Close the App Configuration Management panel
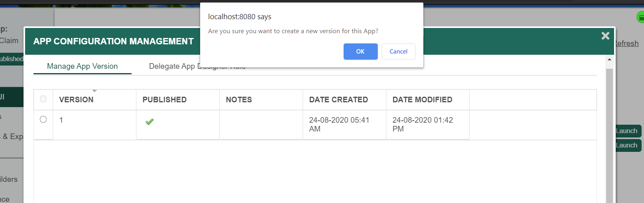 click(605, 36)
